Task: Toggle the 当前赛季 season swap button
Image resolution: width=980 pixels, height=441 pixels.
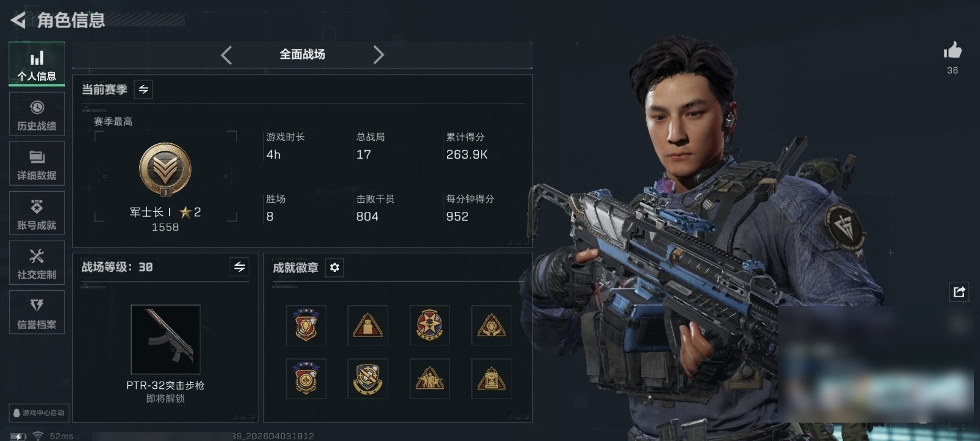Action: (x=143, y=89)
